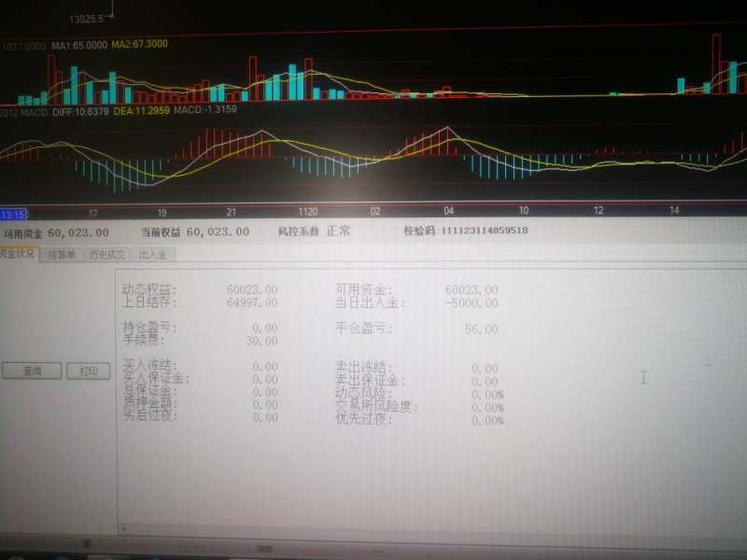This screenshot has height=560, width=747.
Task: Switch to the 结算单 tab
Action: (62, 255)
